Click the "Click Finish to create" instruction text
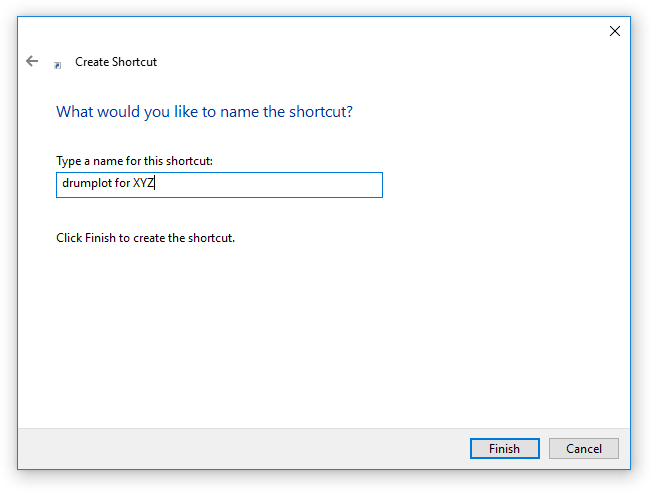 [x=146, y=238]
